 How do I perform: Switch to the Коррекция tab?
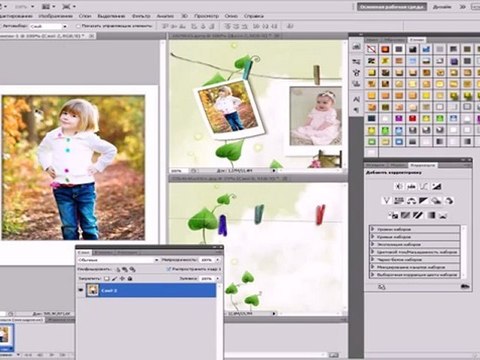423,165
